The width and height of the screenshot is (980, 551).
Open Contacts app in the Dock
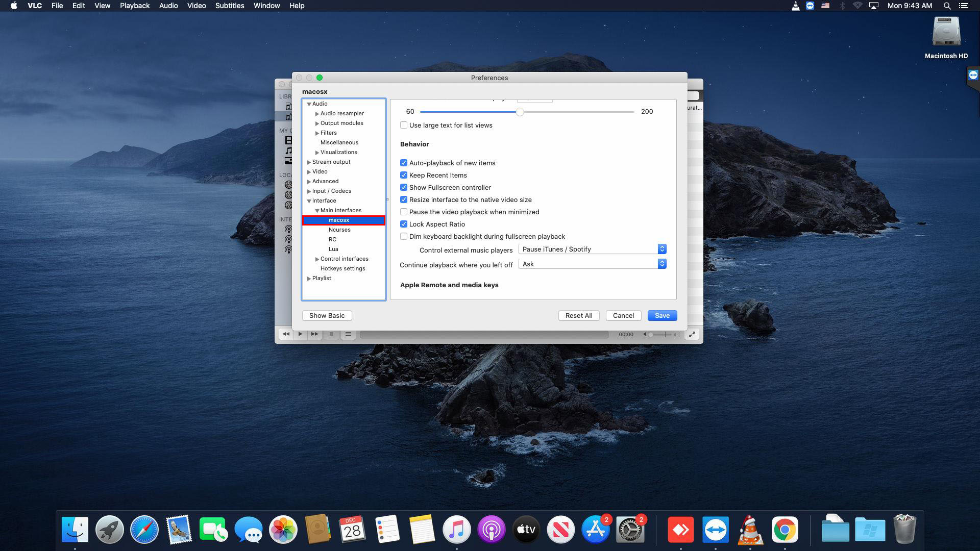[318, 530]
